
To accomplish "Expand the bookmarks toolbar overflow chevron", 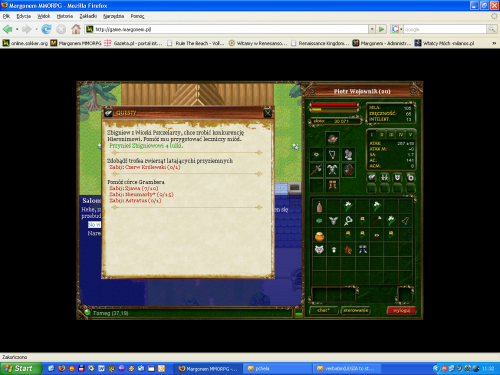I will coord(494,43).
